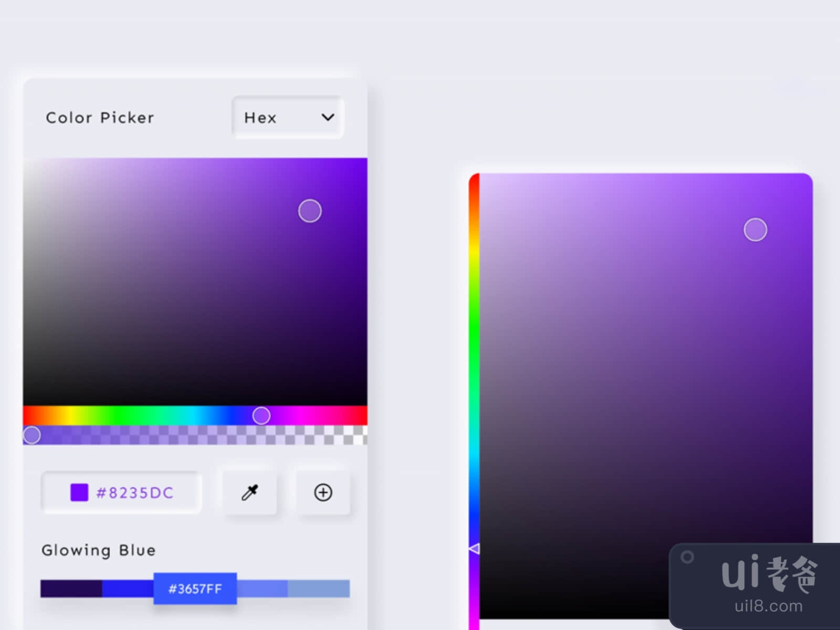Click the circular handle in the right color field

pos(755,230)
